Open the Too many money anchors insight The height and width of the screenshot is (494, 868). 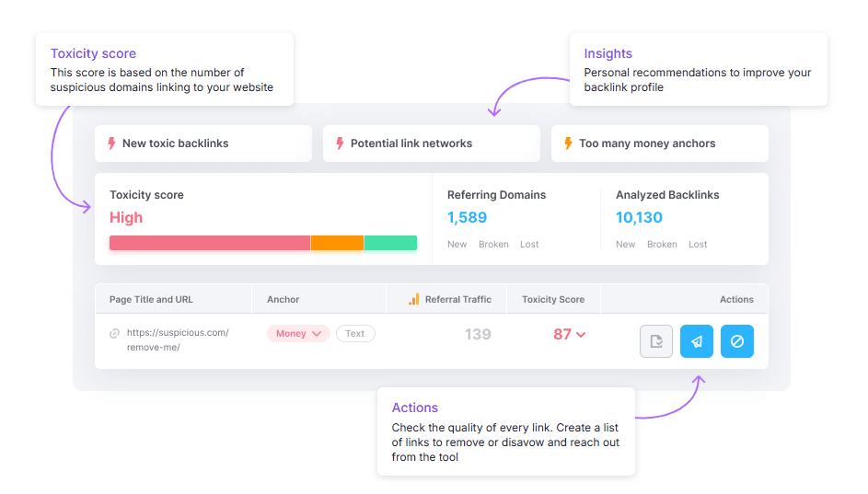coord(647,144)
